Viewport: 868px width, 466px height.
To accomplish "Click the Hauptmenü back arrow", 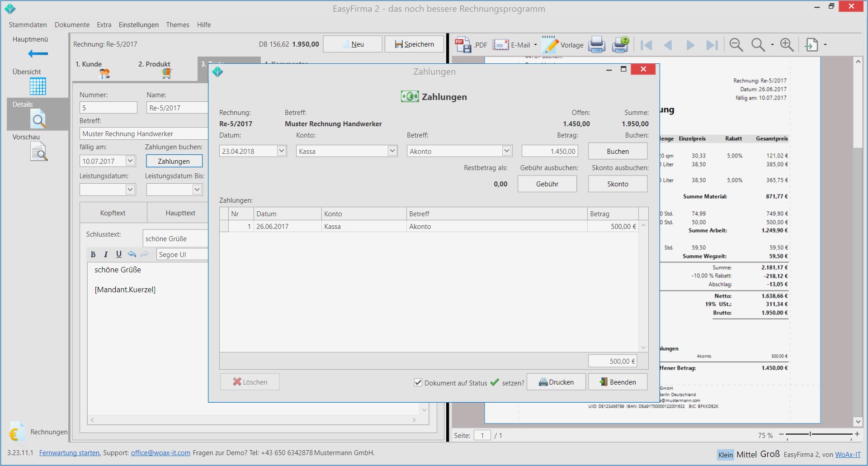I will point(38,54).
